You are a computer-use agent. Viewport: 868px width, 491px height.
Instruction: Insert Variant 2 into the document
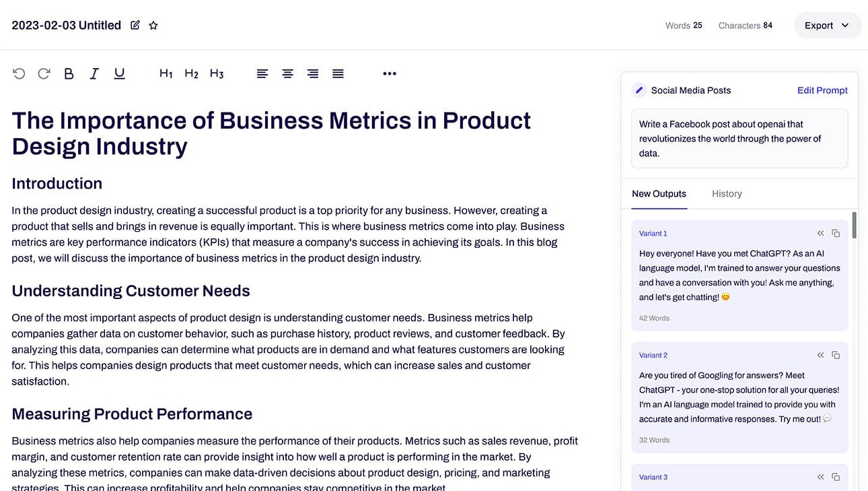tap(820, 355)
